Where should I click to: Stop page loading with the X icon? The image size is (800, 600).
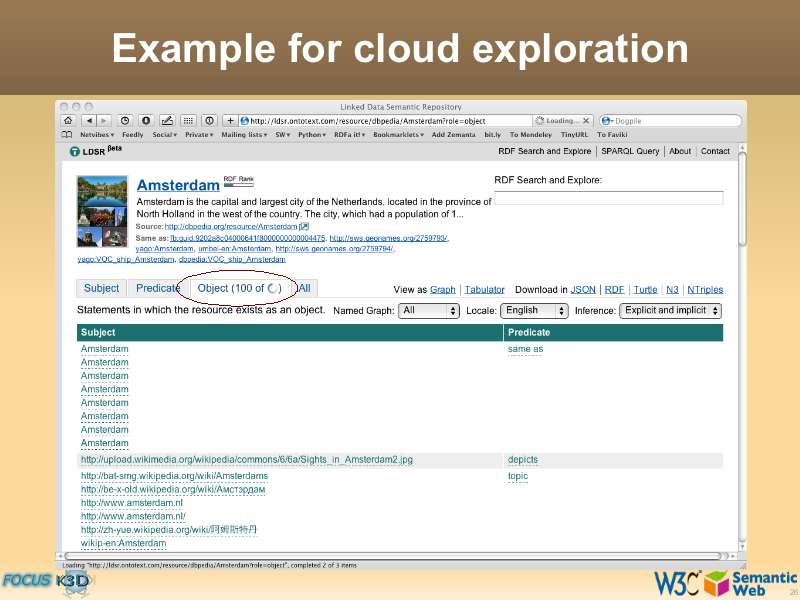587,120
